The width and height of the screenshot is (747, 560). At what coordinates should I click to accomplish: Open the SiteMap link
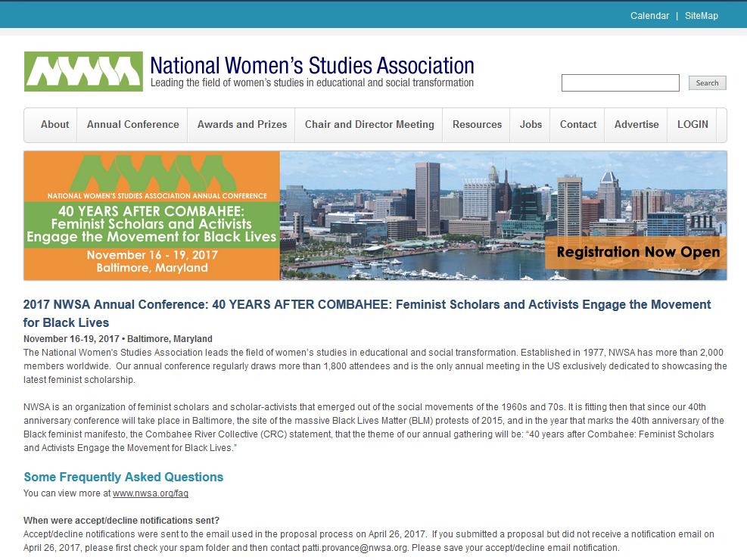[702, 16]
